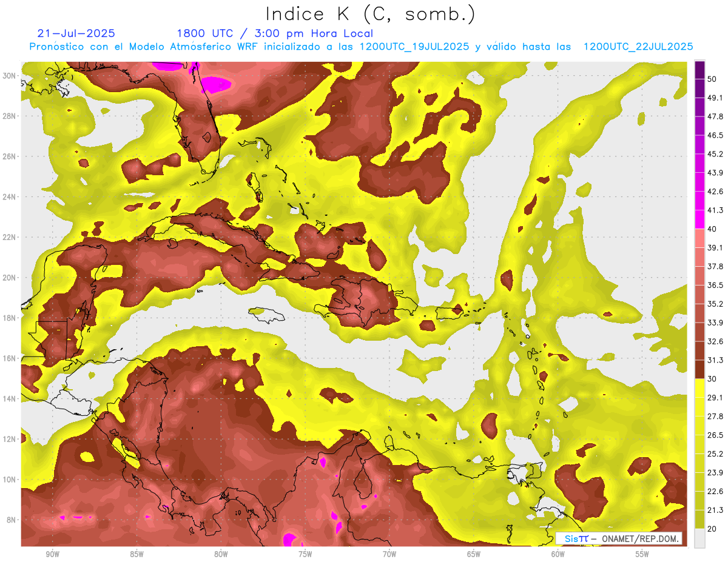Click the colorbar value 42.6
Screen dimensions: 728x562
pos(715,192)
